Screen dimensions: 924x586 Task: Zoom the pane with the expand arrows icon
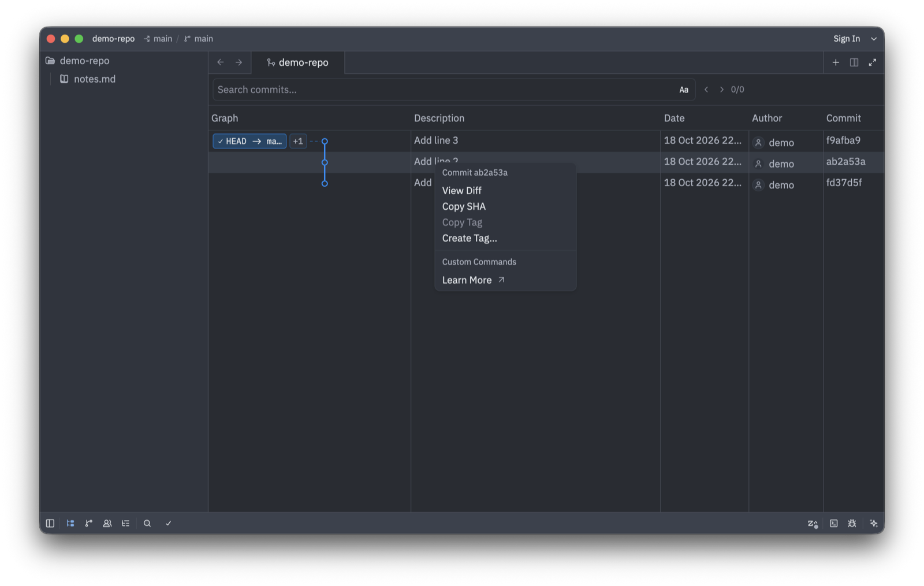click(872, 62)
